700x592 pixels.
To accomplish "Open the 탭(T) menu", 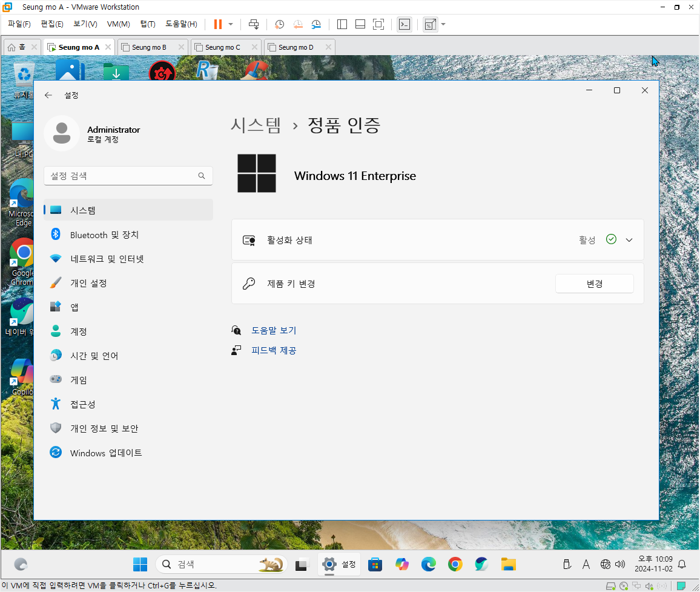I will 148,24.
